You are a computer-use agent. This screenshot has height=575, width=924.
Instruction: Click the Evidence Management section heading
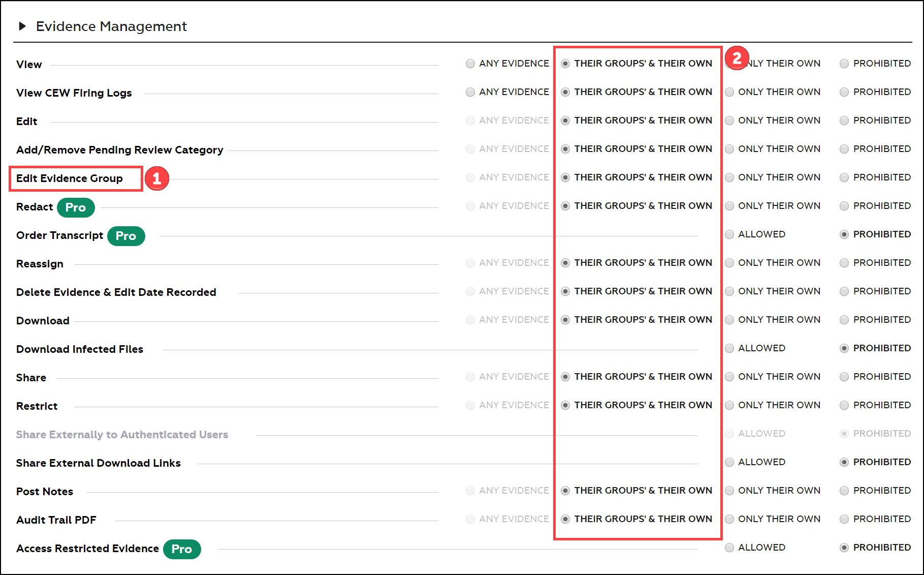(111, 26)
